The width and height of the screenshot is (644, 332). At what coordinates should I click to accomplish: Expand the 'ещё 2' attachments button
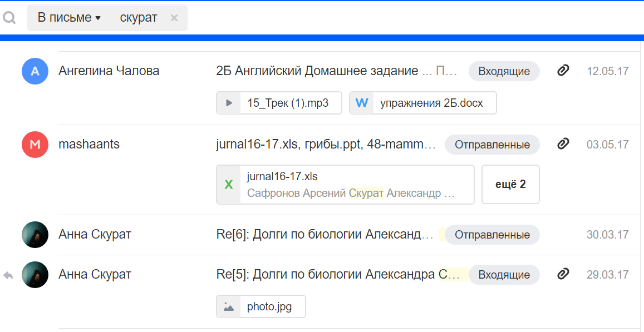pos(510,185)
